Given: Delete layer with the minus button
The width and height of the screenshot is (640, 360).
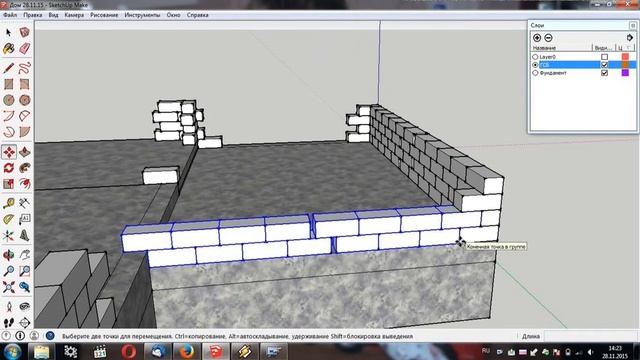Looking at the screenshot, I should 548,38.
